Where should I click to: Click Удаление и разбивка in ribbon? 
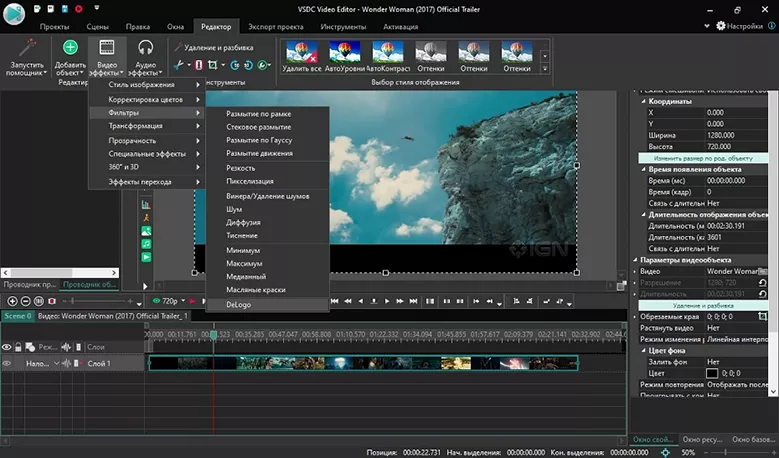click(x=214, y=48)
